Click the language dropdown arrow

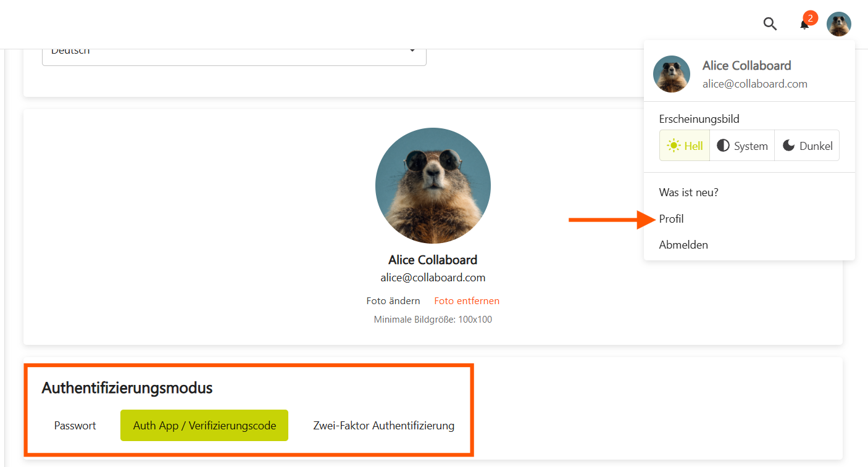[x=412, y=51]
